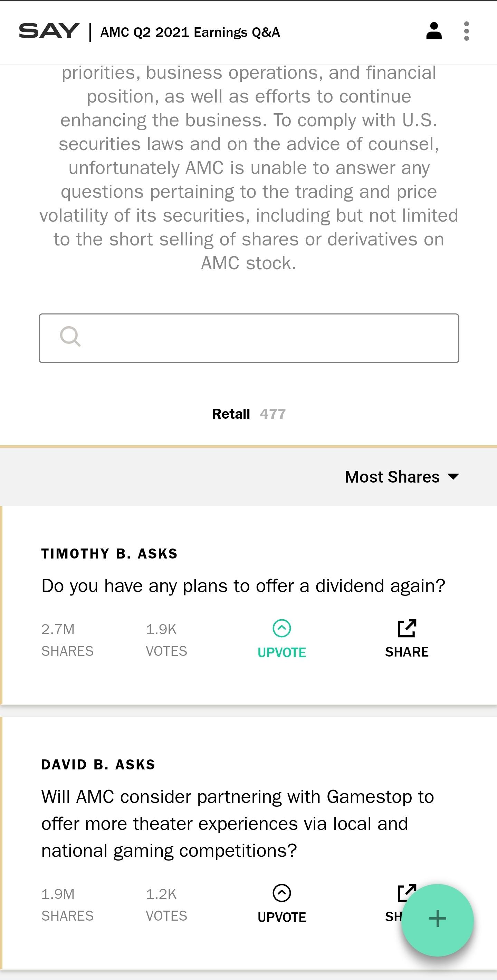Expand the sort order chevron
Viewport: 497px width, 980px height.
click(453, 476)
